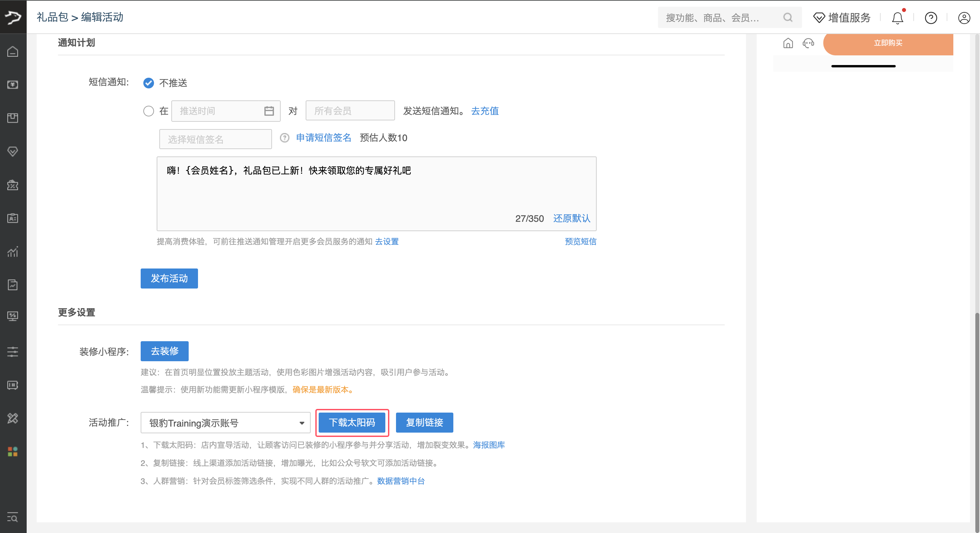Open the 选择短信签名 dropdown
This screenshot has width=980, height=533.
tap(215, 139)
